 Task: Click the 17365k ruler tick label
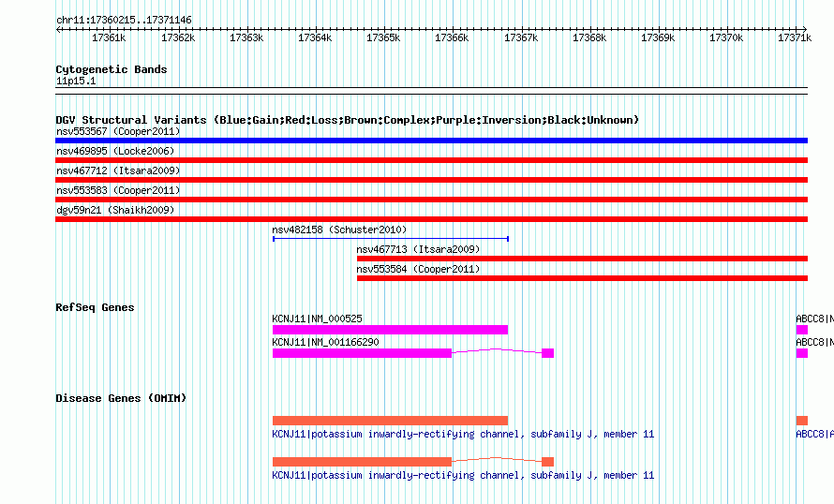click(x=383, y=37)
